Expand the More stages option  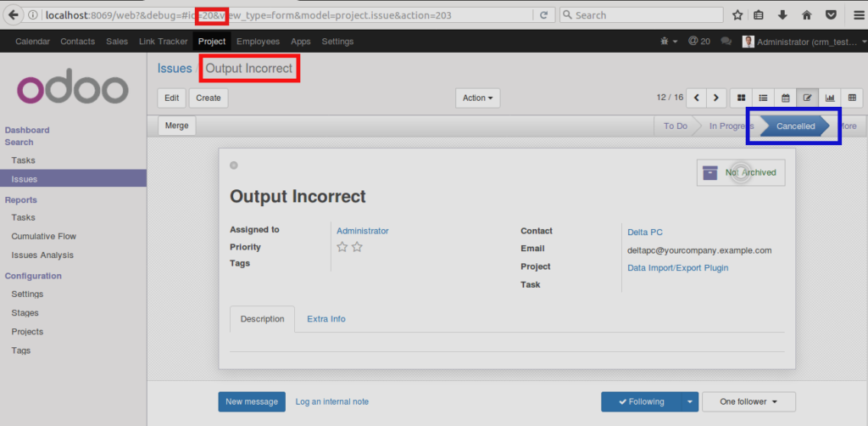pos(849,126)
